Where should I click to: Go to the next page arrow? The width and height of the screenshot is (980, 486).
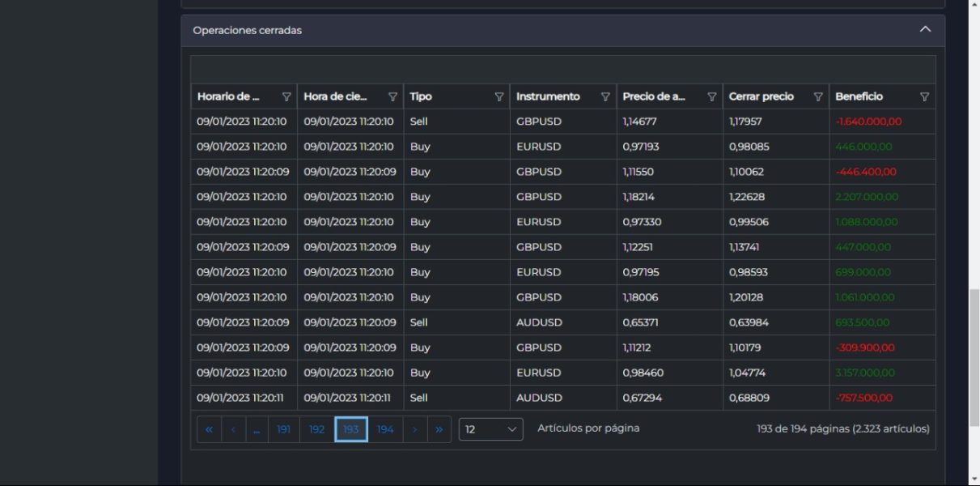click(414, 429)
